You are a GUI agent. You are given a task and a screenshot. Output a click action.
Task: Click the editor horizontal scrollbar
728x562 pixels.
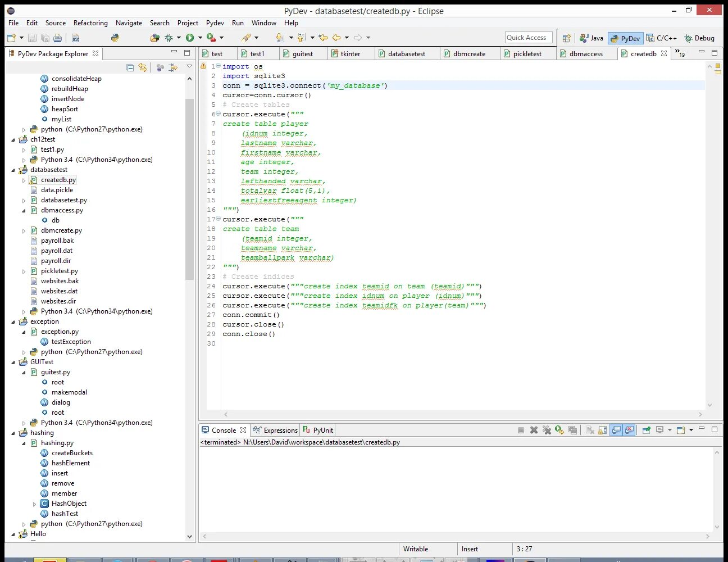pos(463,414)
